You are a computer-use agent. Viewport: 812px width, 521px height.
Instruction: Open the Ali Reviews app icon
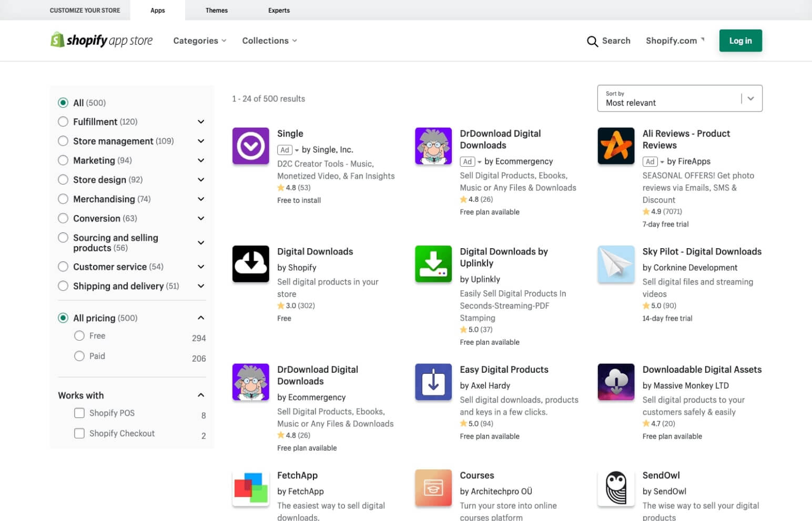coord(616,146)
